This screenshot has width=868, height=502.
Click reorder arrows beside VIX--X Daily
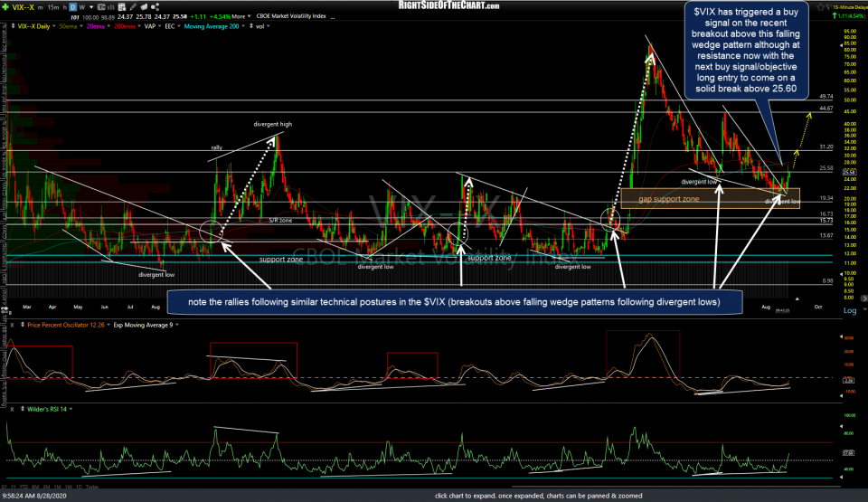pos(13,26)
